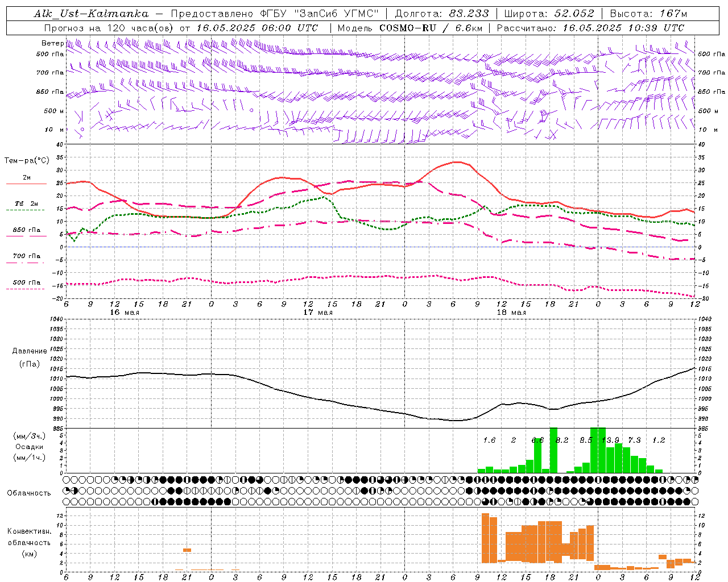The width and height of the screenshot is (728, 582).
Task: Click the 'Модель COSMO-RU / 6.6км' text
Action: click(409, 28)
